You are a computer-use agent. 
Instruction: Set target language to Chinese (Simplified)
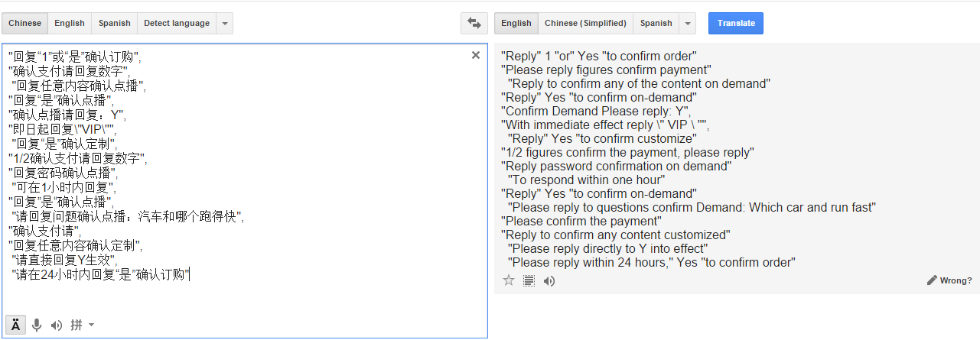click(x=585, y=23)
